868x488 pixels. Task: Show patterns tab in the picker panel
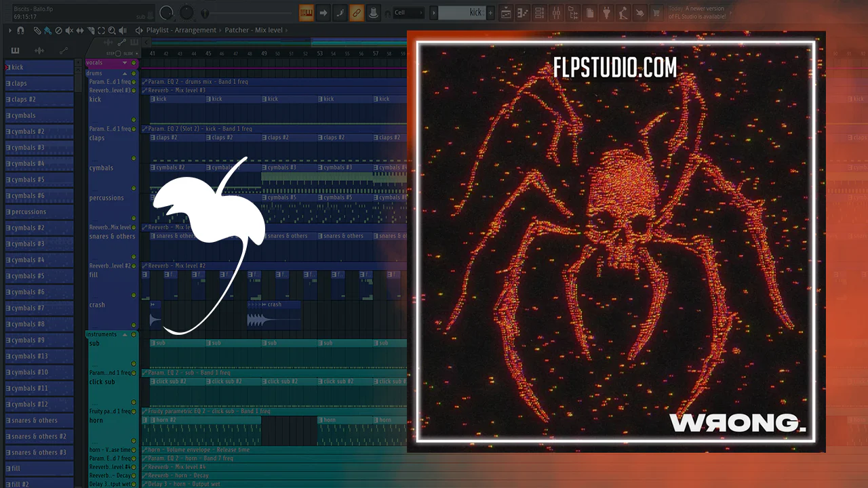click(x=15, y=51)
